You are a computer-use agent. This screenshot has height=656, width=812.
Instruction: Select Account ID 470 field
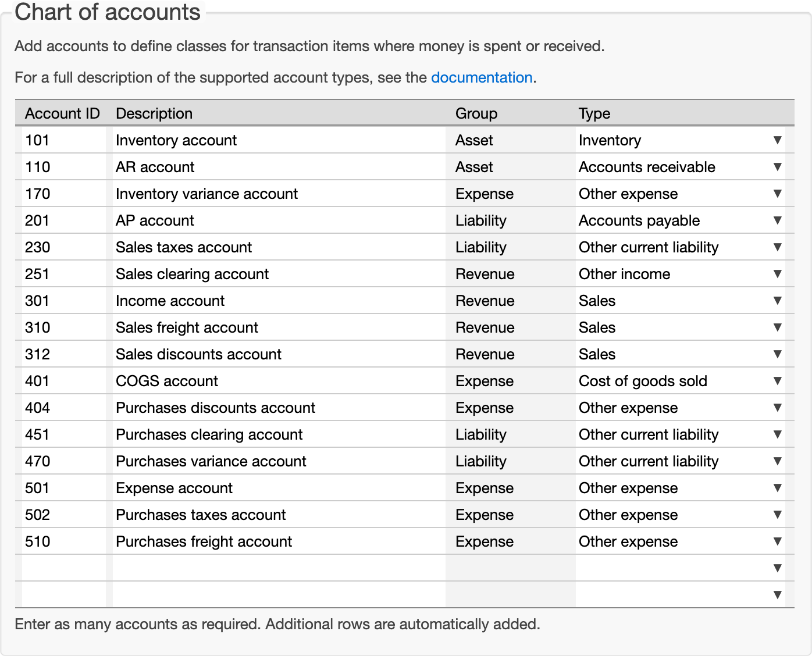pyautogui.click(x=63, y=461)
